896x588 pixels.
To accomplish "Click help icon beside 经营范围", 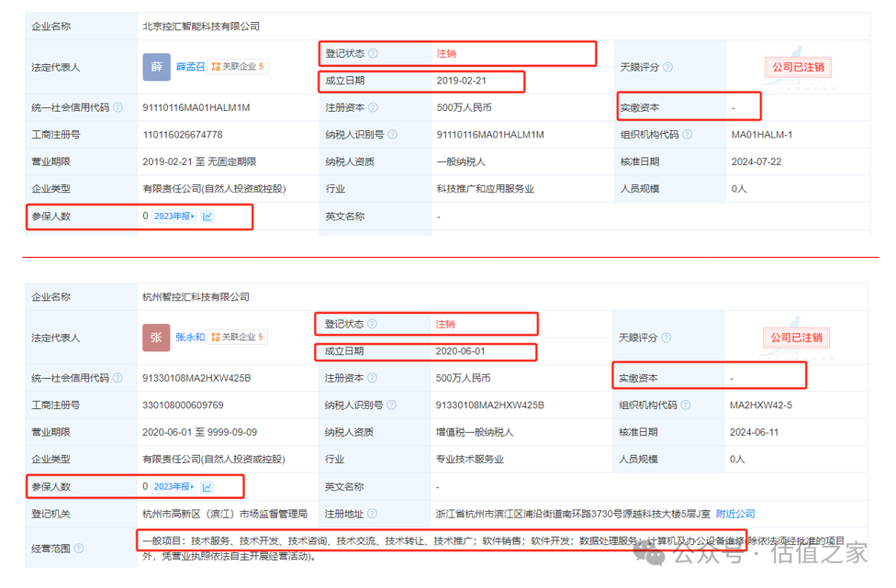I will (x=79, y=548).
